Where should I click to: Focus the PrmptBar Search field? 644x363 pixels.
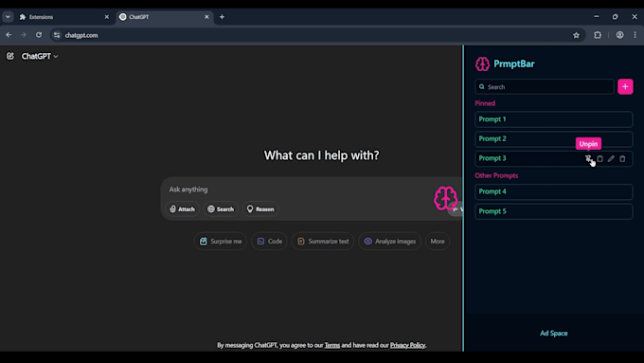click(x=545, y=87)
